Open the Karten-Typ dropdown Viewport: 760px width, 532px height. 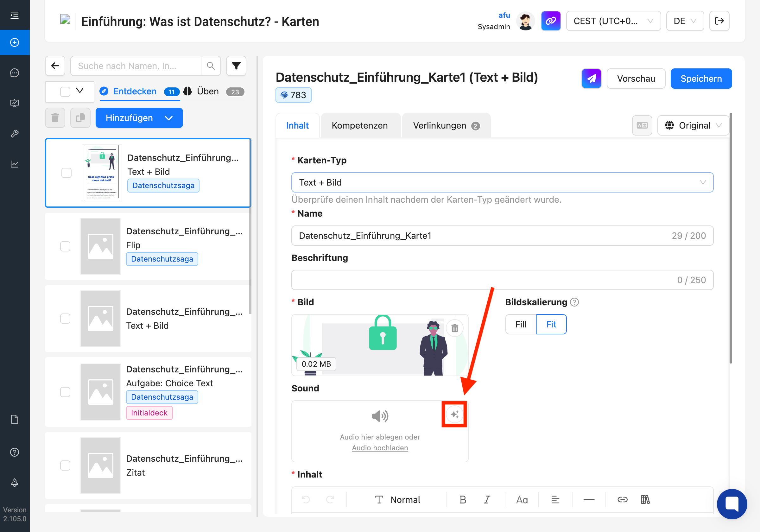click(x=502, y=182)
